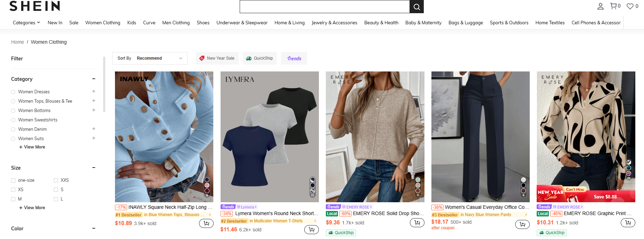The image size is (644, 239).
Task: Check the L size checkbox
Action: [56, 199]
